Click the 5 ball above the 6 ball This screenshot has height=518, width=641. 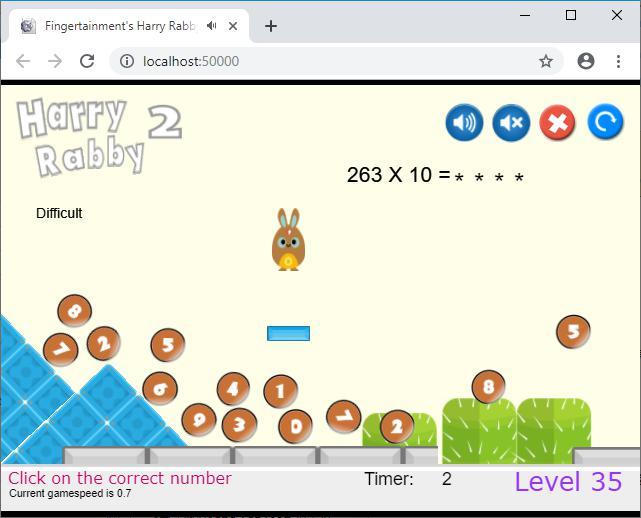(x=168, y=345)
